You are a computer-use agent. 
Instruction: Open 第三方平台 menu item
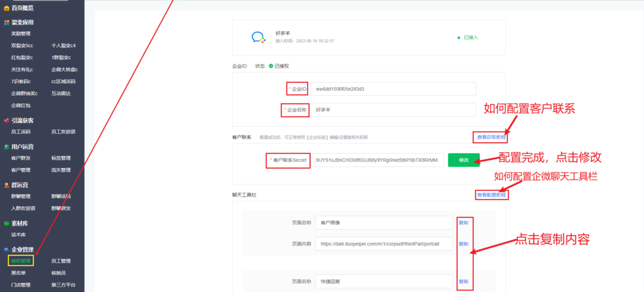point(63,285)
